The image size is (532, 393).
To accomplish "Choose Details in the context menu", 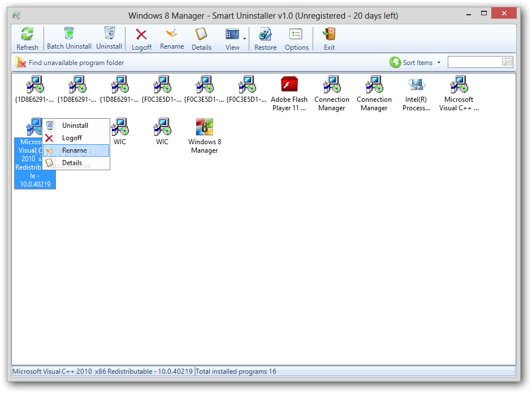I will click(x=76, y=162).
